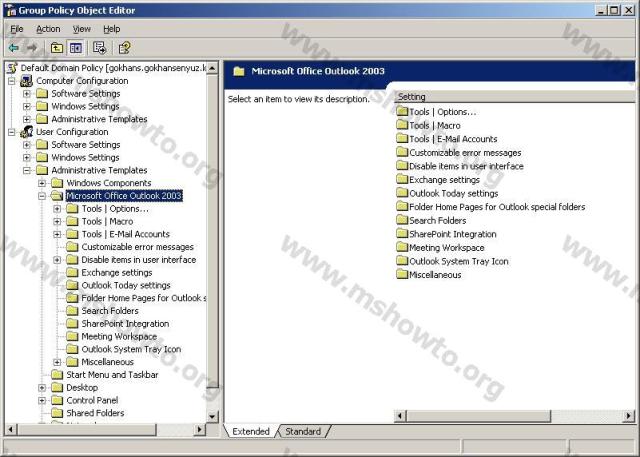Image resolution: width=640 pixels, height=457 pixels.
Task: Switch to the Extended tab
Action: pos(251,431)
